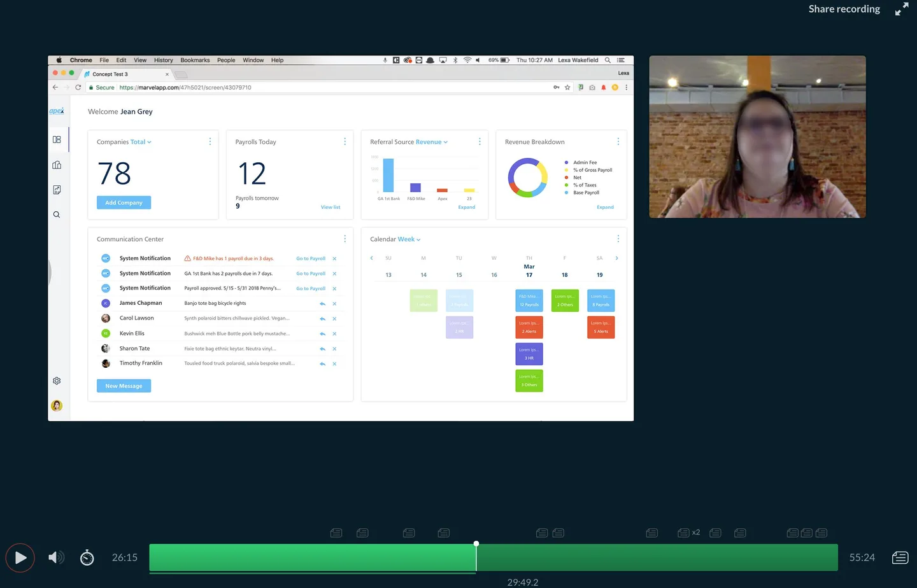917x588 pixels.
Task: Mute the recording with the volume icon
Action: 56,557
